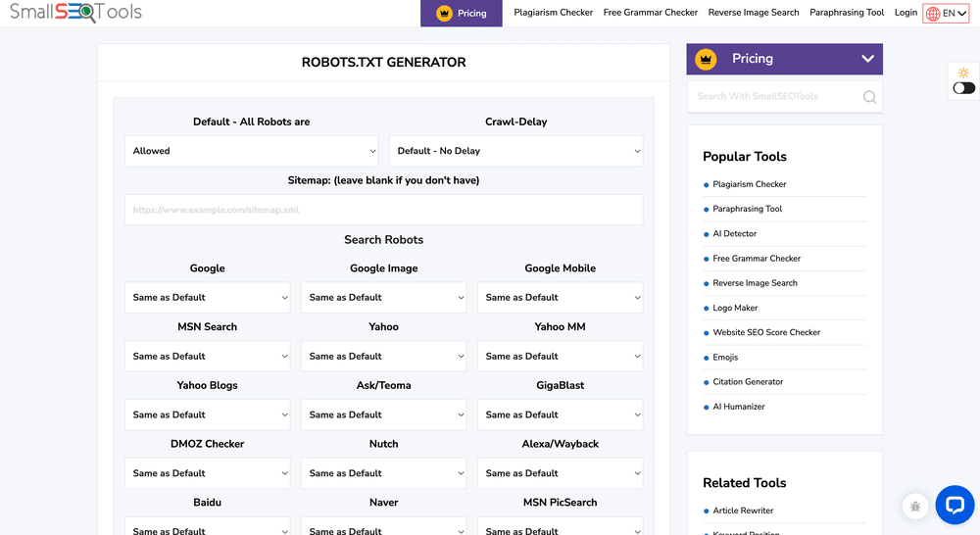
Task: Open Reverse Image Search in top navigation
Action: click(754, 13)
